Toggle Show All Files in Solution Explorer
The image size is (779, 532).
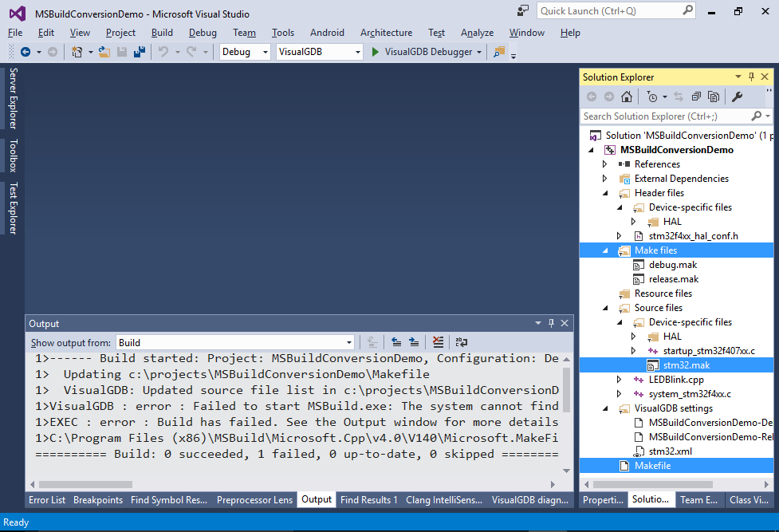click(x=714, y=97)
